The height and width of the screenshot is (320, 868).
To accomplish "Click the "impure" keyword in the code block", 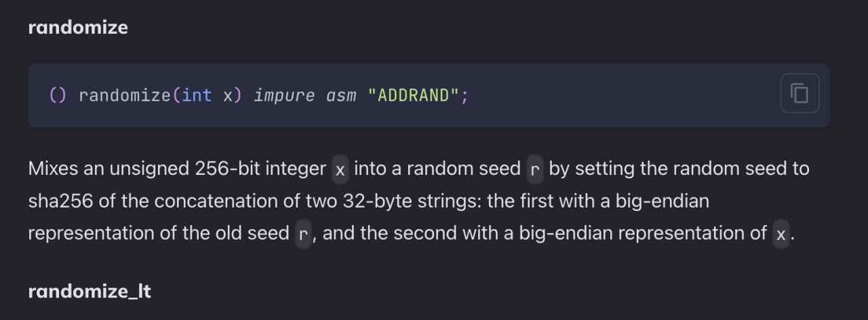I will [284, 96].
